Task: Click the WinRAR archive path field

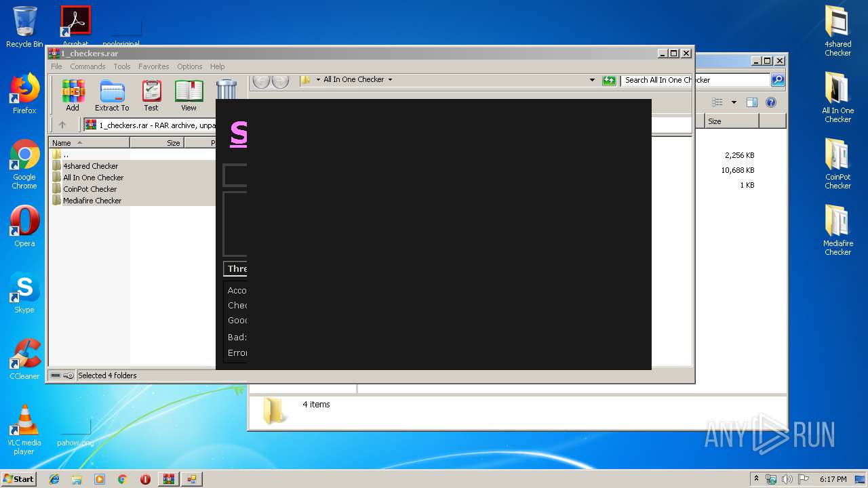Action: (150, 125)
